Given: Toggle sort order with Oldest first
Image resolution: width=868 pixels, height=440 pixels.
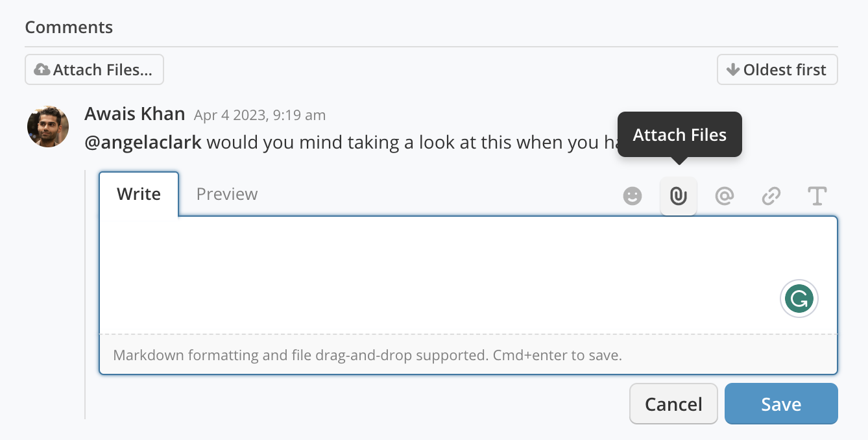Looking at the screenshot, I should [777, 69].
